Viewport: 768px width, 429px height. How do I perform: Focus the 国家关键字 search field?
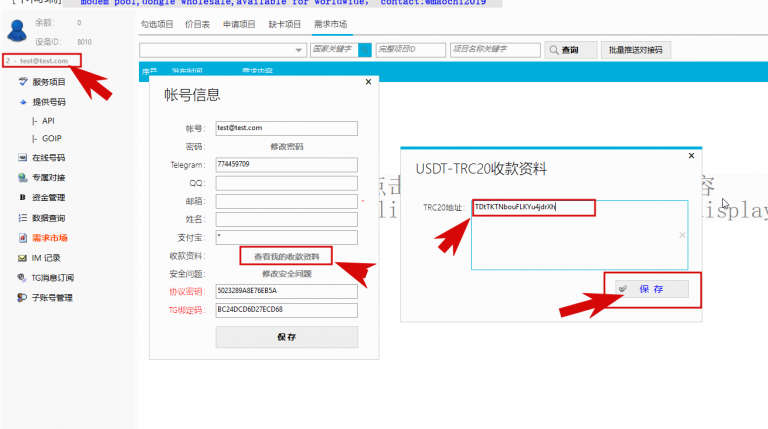(334, 50)
